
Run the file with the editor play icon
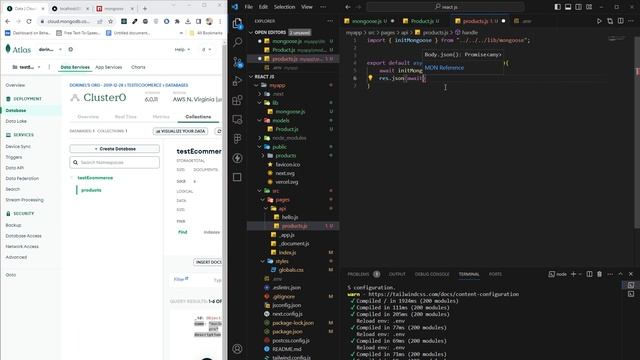599,21
